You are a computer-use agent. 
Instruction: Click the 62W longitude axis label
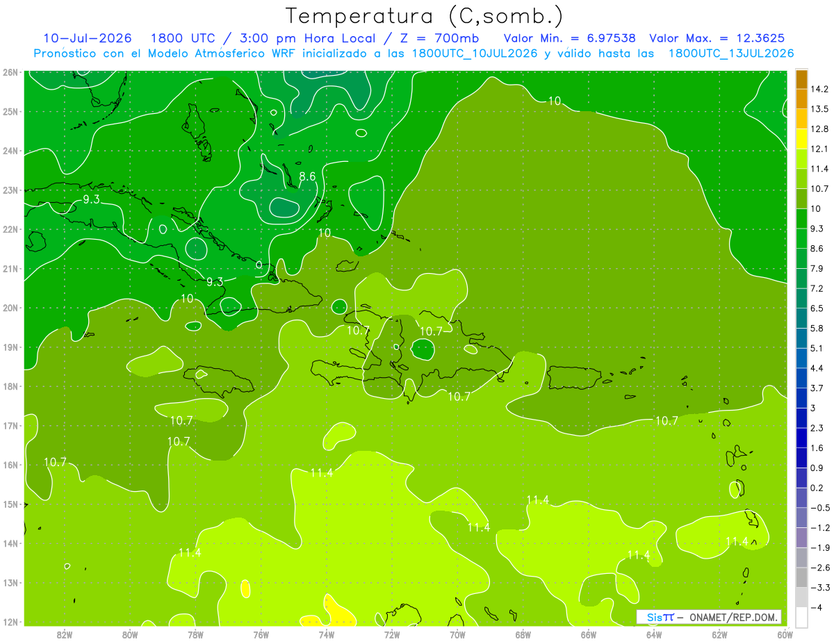[x=719, y=634]
